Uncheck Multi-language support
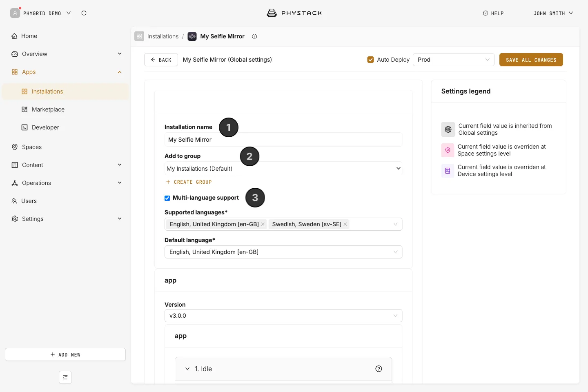Screen dimensions: 588x392 point(167,198)
